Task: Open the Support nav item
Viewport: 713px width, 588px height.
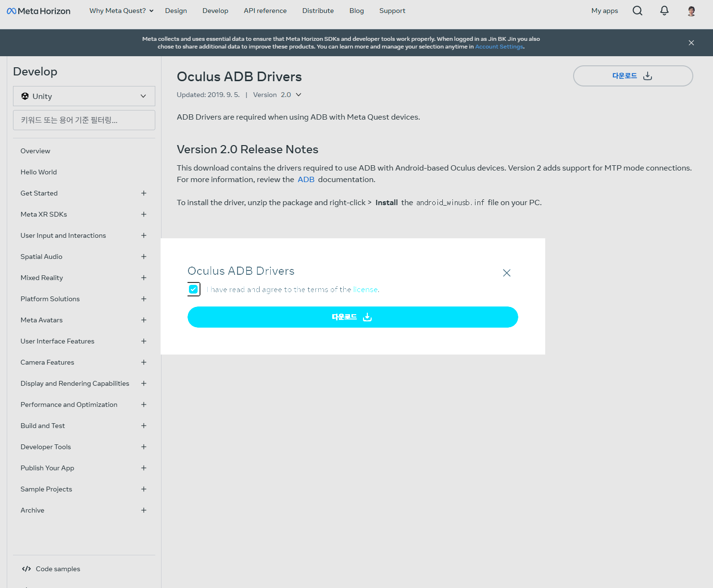Action: pyautogui.click(x=392, y=11)
